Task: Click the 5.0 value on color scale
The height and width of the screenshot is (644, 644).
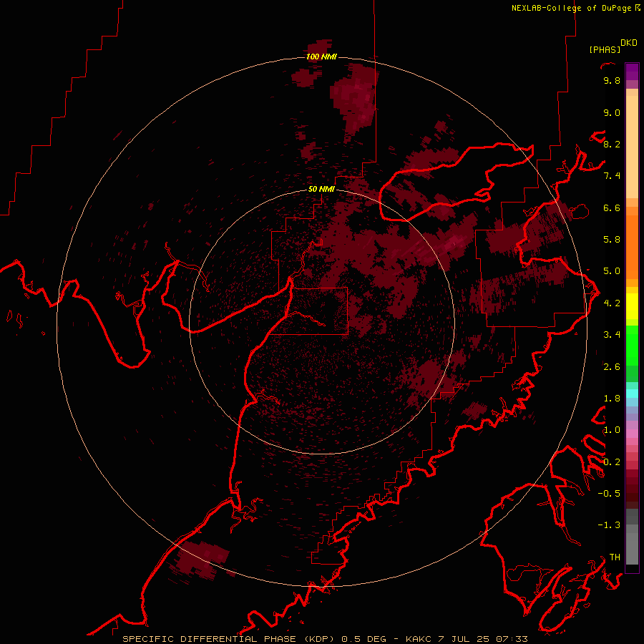Action: [612, 271]
